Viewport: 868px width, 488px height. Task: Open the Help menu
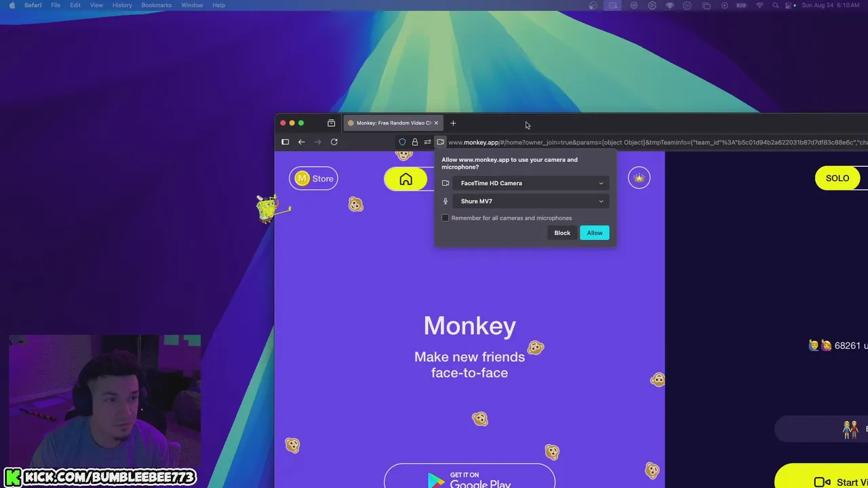[x=218, y=5]
